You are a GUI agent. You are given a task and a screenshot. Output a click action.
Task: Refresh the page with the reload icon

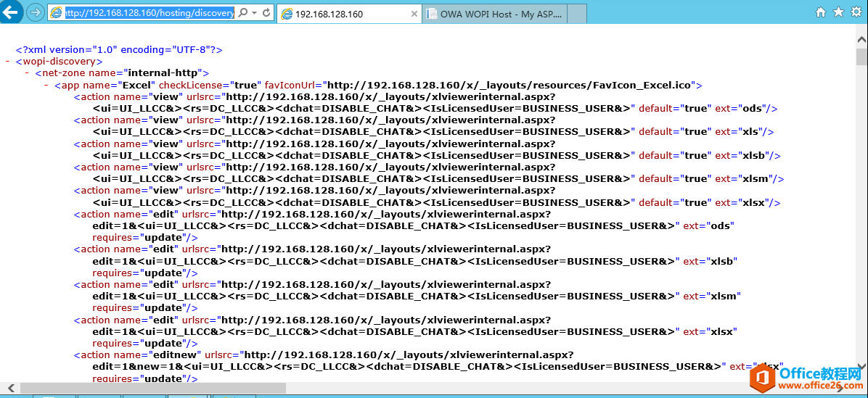pos(266,12)
